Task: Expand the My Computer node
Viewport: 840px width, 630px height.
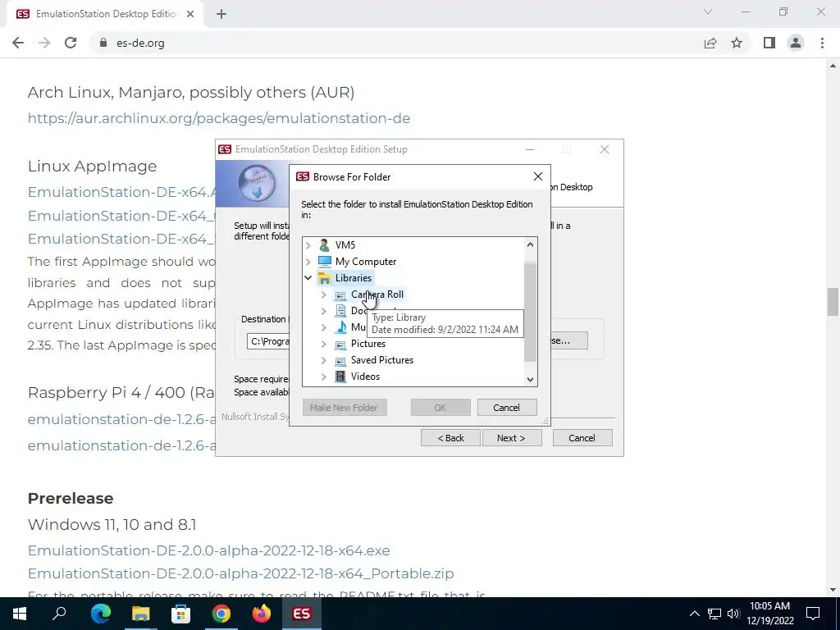Action: pyautogui.click(x=308, y=262)
